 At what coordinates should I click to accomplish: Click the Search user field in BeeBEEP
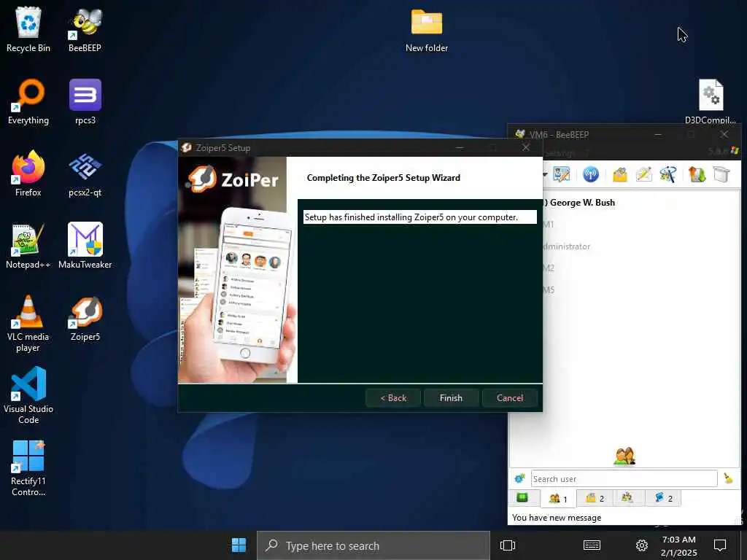[x=624, y=478]
